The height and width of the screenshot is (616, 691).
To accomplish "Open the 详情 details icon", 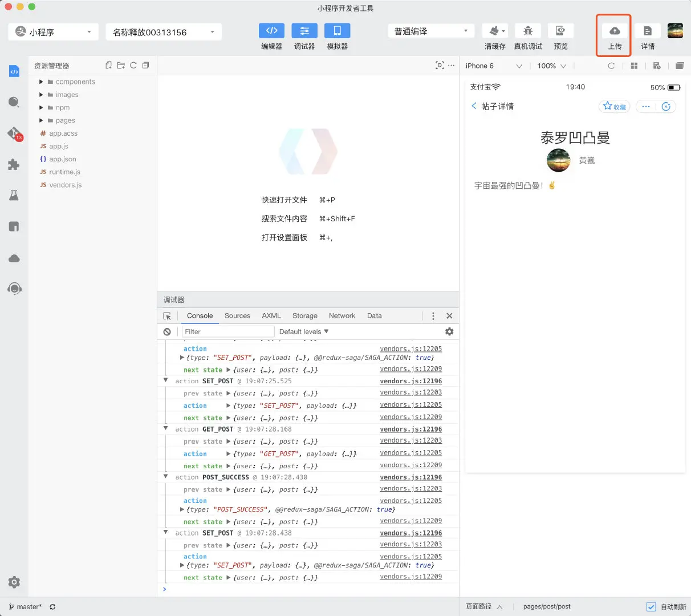I will pos(648,31).
